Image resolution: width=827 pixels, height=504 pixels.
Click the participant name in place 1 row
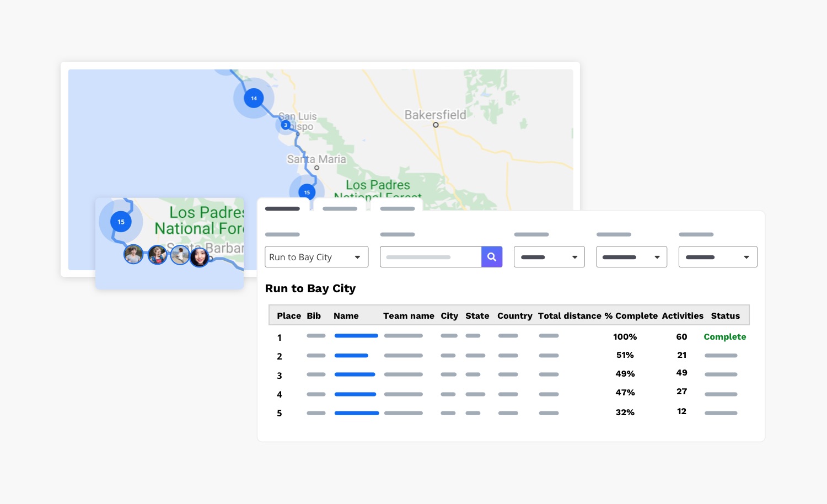[356, 336]
